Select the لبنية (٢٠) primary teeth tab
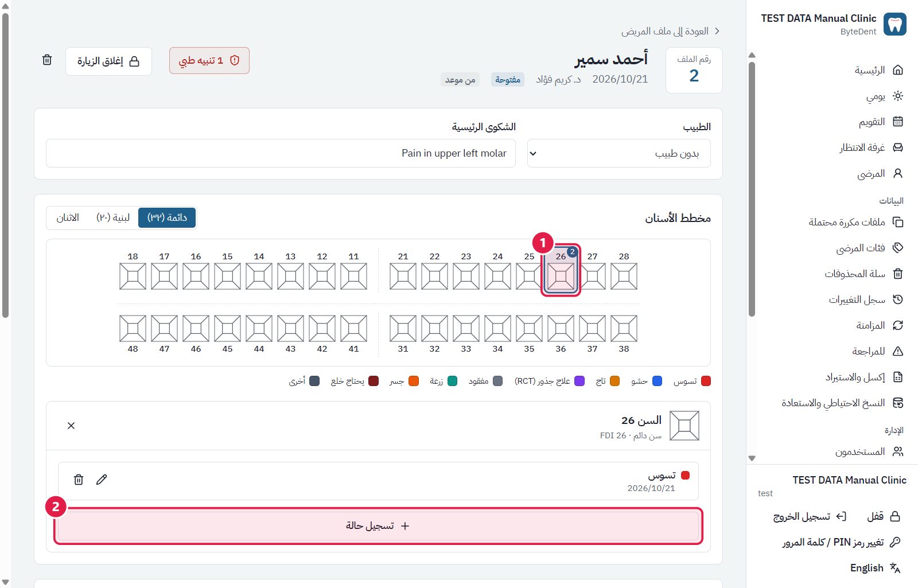This screenshot has height=588, width=918. tap(113, 217)
